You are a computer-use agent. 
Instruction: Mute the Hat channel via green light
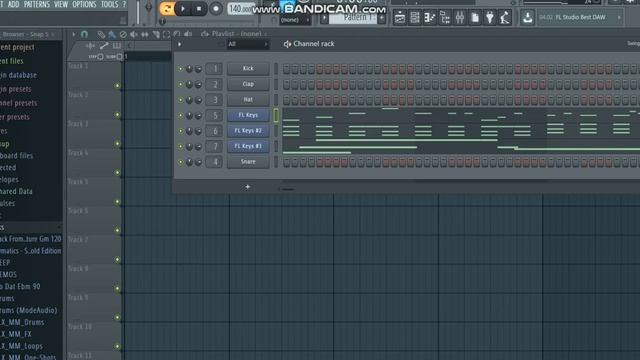point(180,100)
